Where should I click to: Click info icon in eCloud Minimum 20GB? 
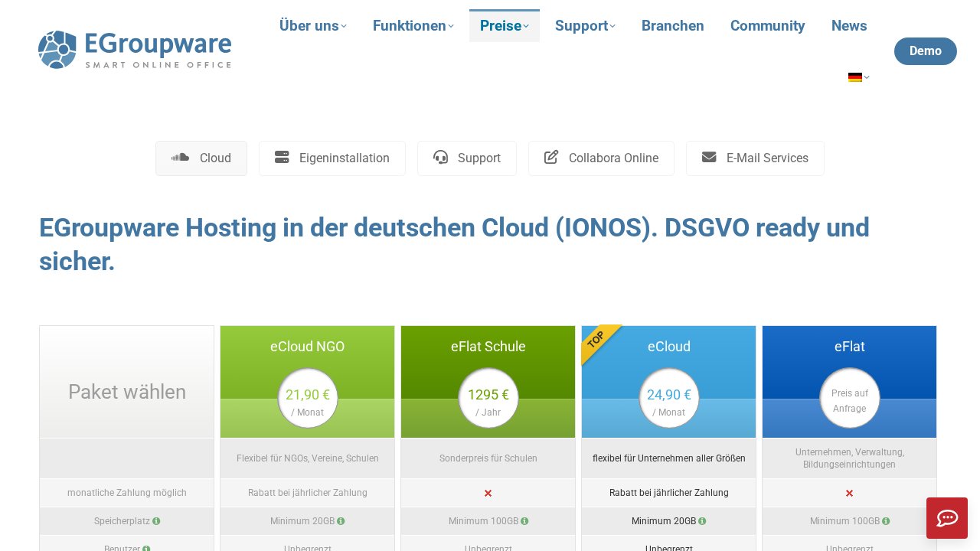pyautogui.click(x=702, y=521)
